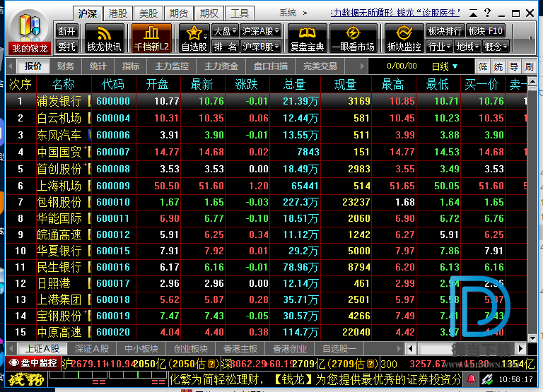Click the connection status plug icon
This screenshot has width=543, height=392.
(x=487, y=379)
